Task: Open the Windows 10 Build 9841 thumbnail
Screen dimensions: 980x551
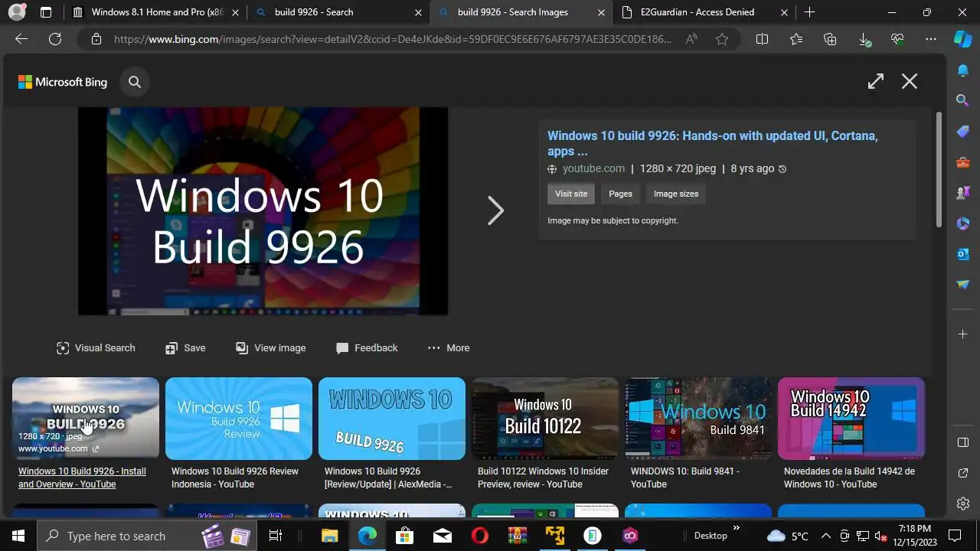Action: coord(698,419)
